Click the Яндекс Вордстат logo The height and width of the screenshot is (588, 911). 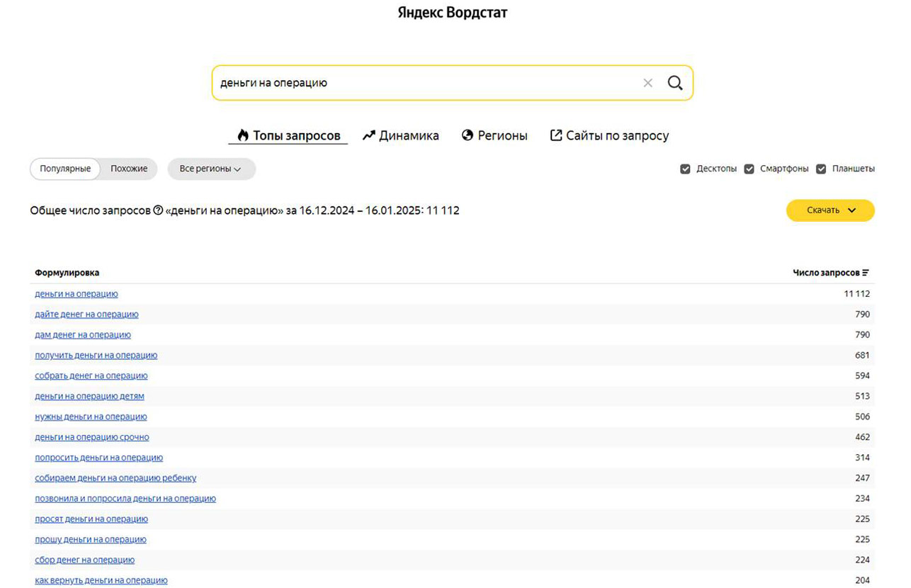pyautogui.click(x=452, y=13)
